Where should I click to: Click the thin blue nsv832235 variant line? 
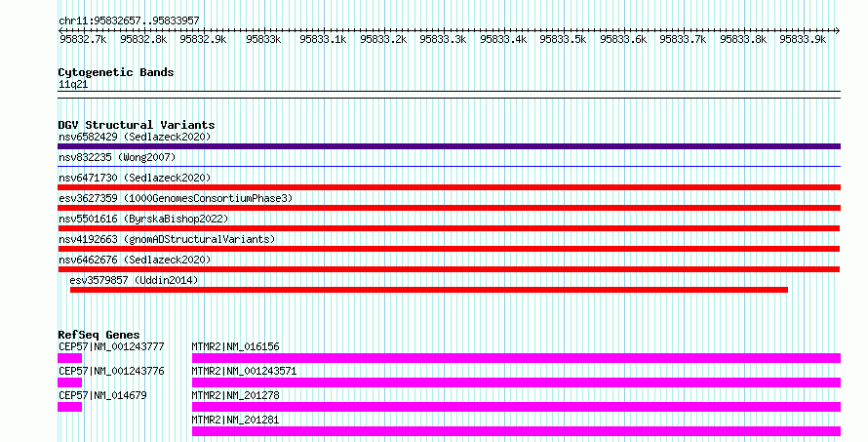[x=449, y=166]
